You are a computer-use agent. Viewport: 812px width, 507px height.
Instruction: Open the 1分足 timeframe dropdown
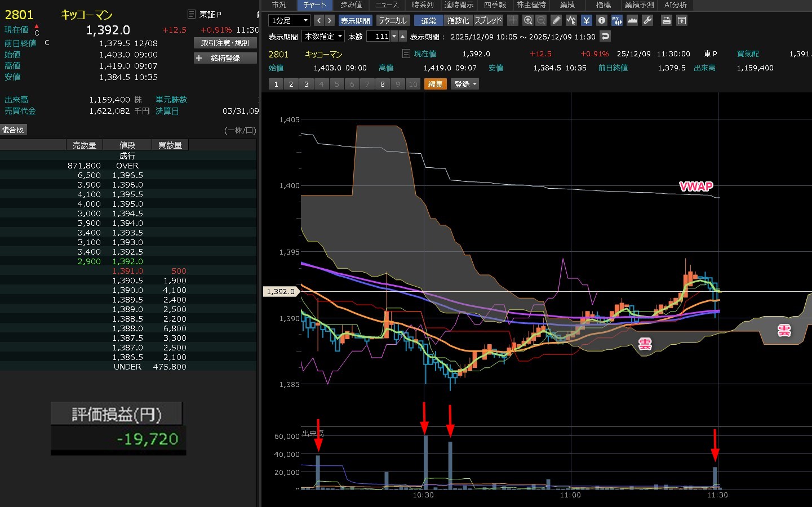[290, 20]
